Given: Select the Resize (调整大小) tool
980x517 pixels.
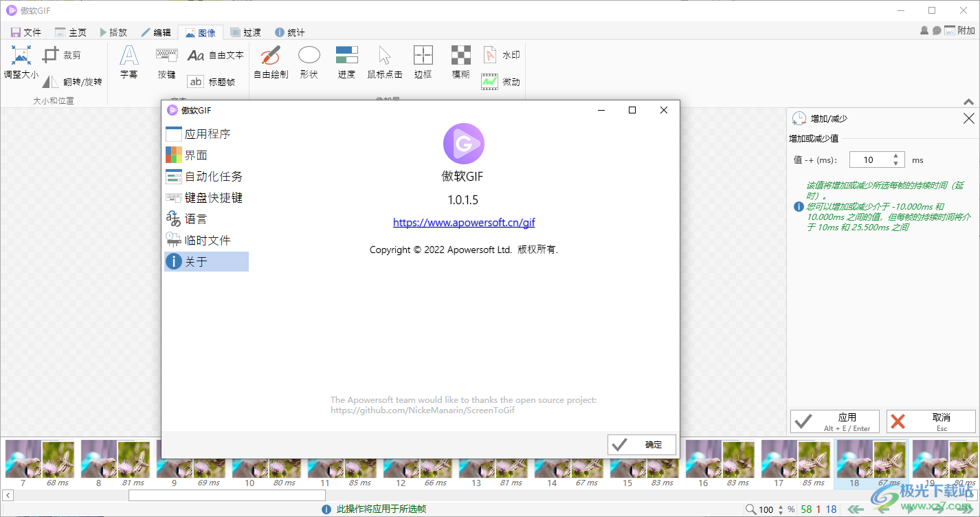Looking at the screenshot, I should (x=21, y=62).
